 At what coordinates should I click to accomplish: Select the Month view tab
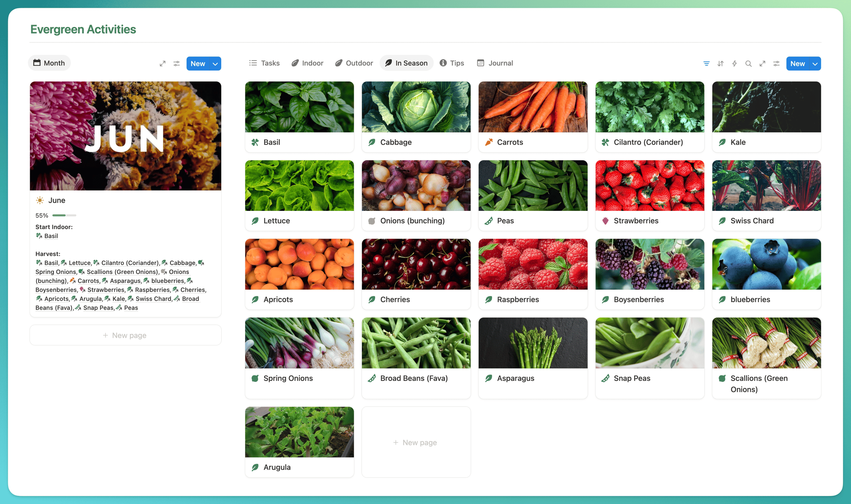coord(49,63)
